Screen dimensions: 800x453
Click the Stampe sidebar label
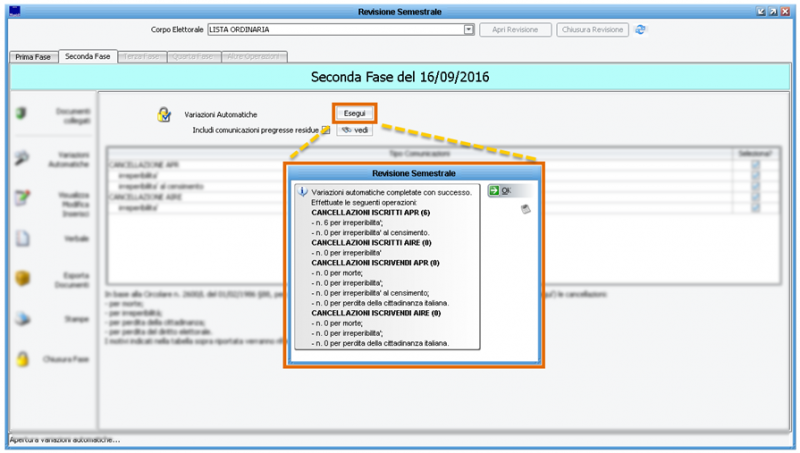click(x=77, y=319)
